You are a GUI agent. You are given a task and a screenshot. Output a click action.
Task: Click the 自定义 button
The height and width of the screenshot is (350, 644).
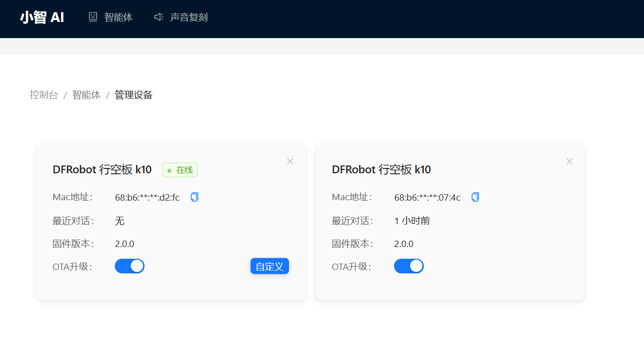pyautogui.click(x=270, y=266)
